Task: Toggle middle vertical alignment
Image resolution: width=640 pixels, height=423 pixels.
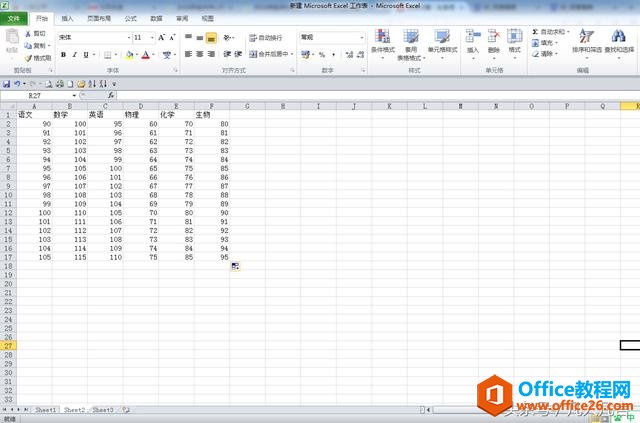Action: [x=200, y=38]
